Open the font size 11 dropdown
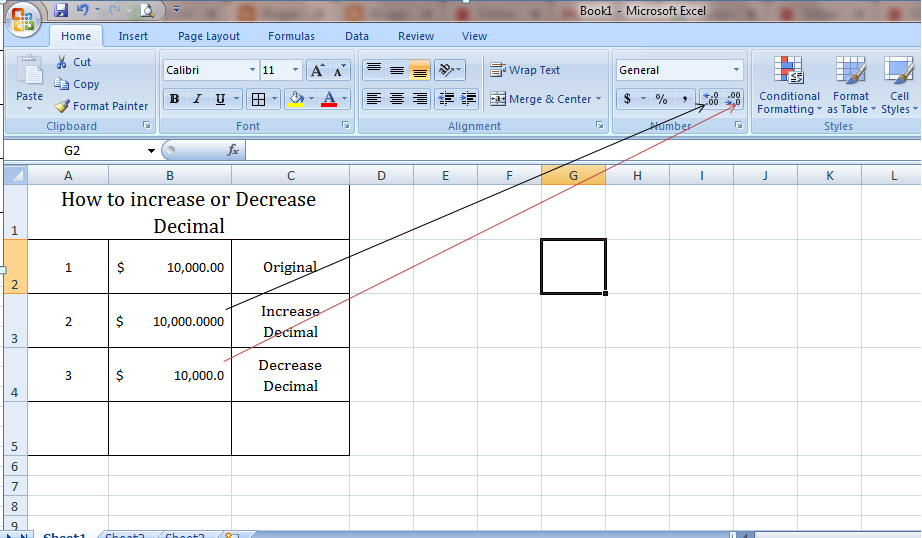Viewport: 922px width, 538px height. pyautogui.click(x=295, y=70)
